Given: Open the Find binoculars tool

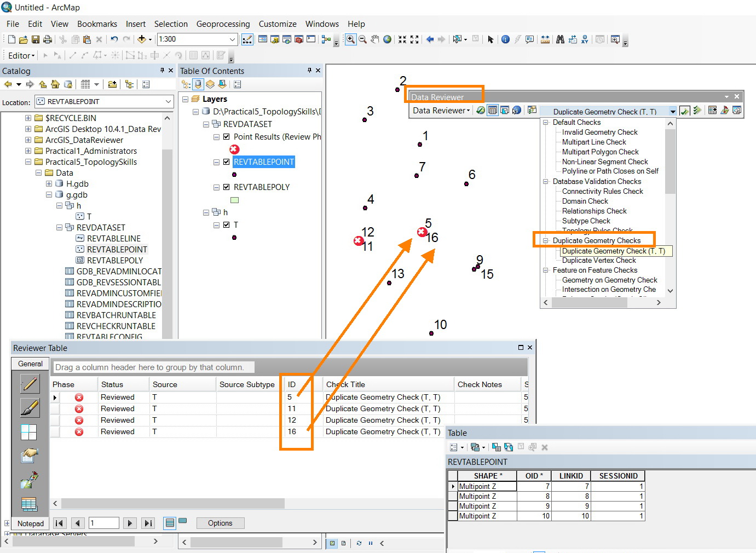Looking at the screenshot, I should coord(560,39).
